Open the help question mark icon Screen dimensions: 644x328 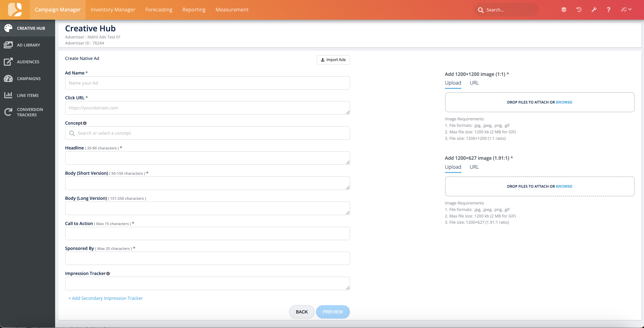pos(609,10)
